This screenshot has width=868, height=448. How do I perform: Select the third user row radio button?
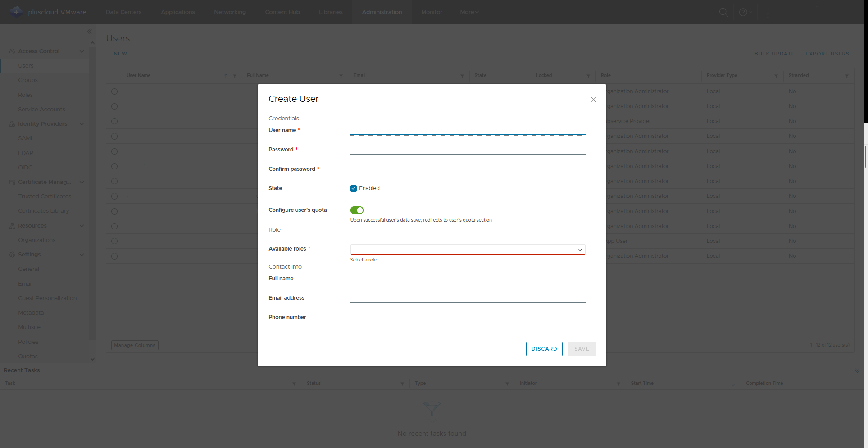click(x=114, y=121)
